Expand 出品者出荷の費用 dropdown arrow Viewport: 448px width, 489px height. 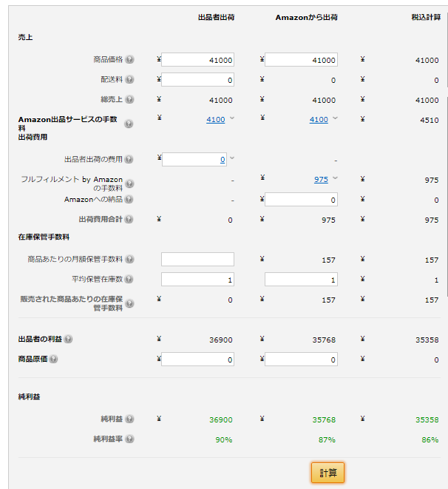[x=232, y=158]
